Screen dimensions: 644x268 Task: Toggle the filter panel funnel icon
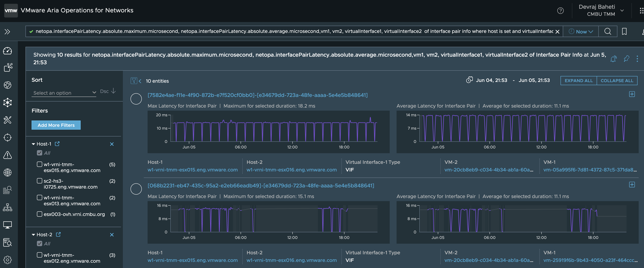coord(134,81)
